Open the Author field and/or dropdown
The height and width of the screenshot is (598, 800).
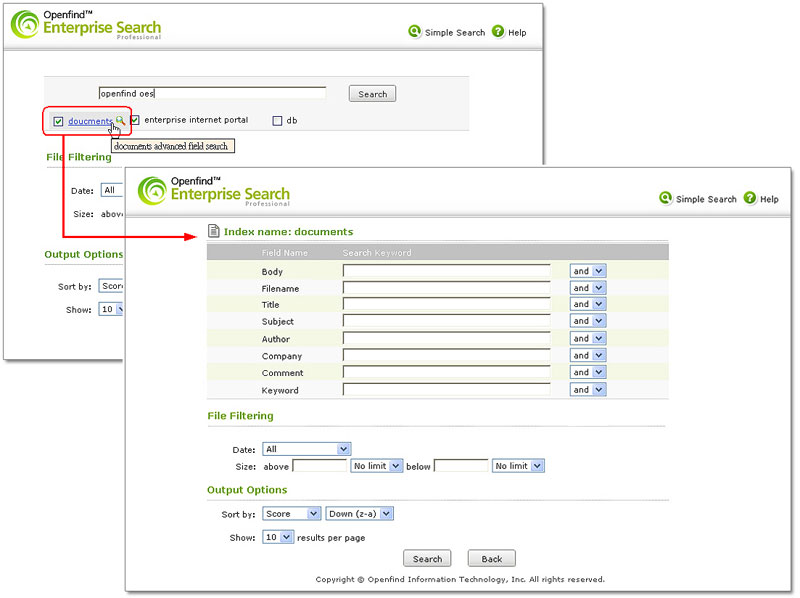tap(588, 338)
